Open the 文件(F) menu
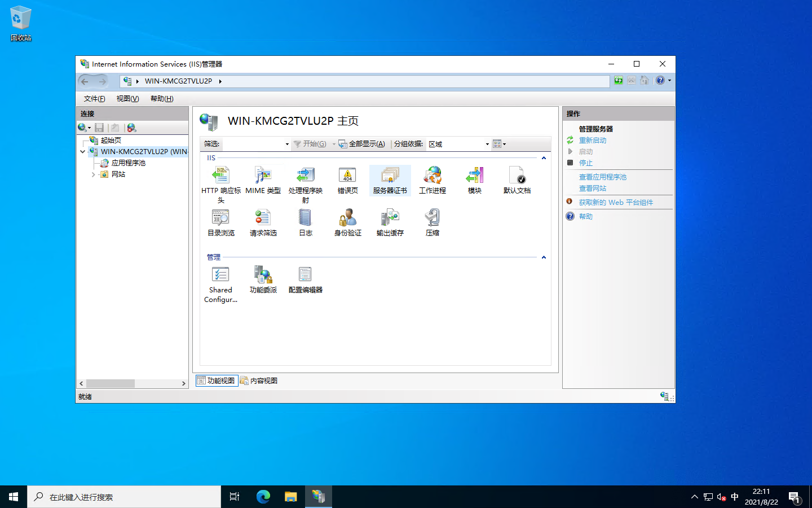Image resolution: width=812 pixels, height=508 pixels. click(x=94, y=99)
